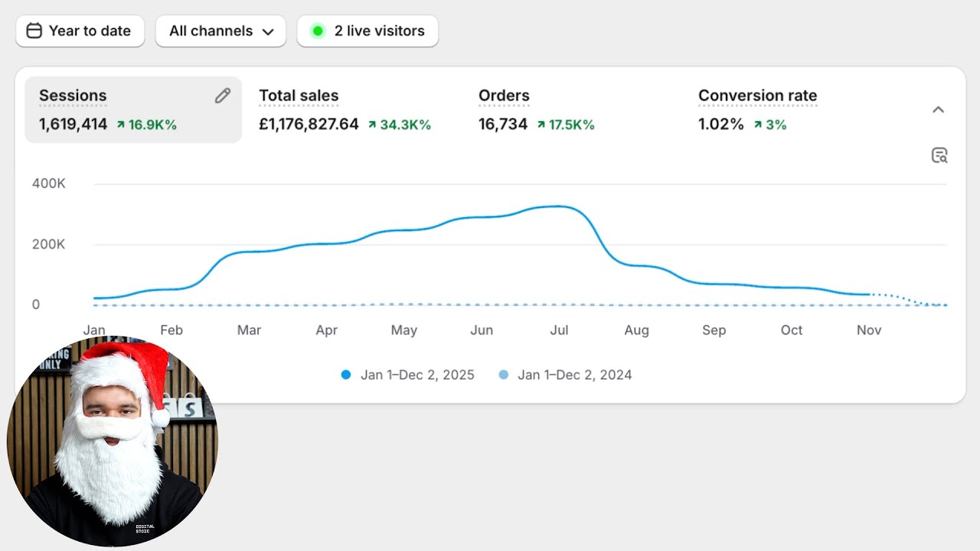Open the report explore icon above chart

[x=939, y=155]
